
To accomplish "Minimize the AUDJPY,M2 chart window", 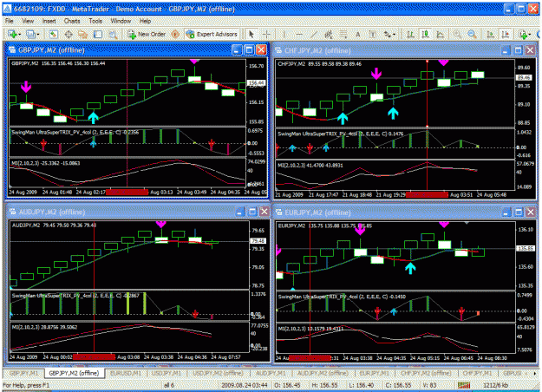I will point(240,212).
